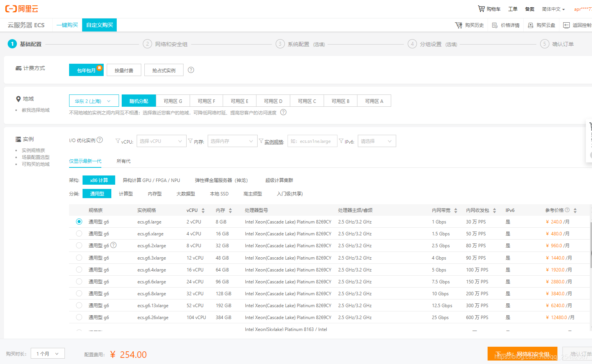Click the 实例规格 filter funnel icon

pyautogui.click(x=261, y=141)
